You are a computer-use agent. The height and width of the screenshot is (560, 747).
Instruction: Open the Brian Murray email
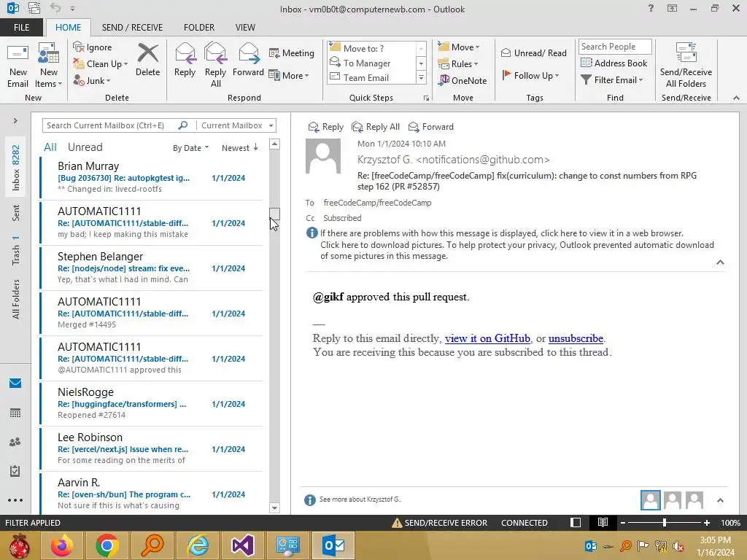click(152, 178)
